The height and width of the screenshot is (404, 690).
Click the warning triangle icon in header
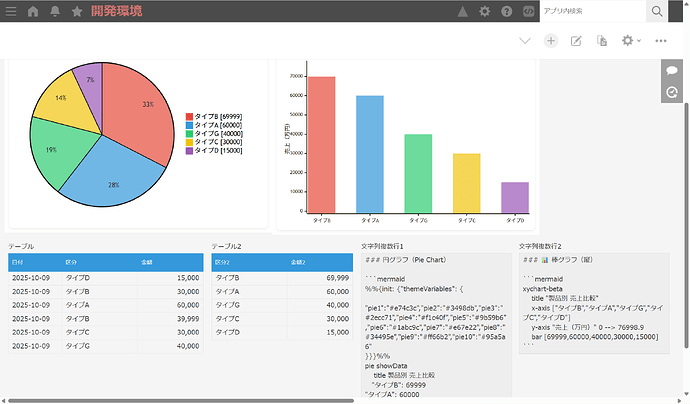click(x=462, y=11)
